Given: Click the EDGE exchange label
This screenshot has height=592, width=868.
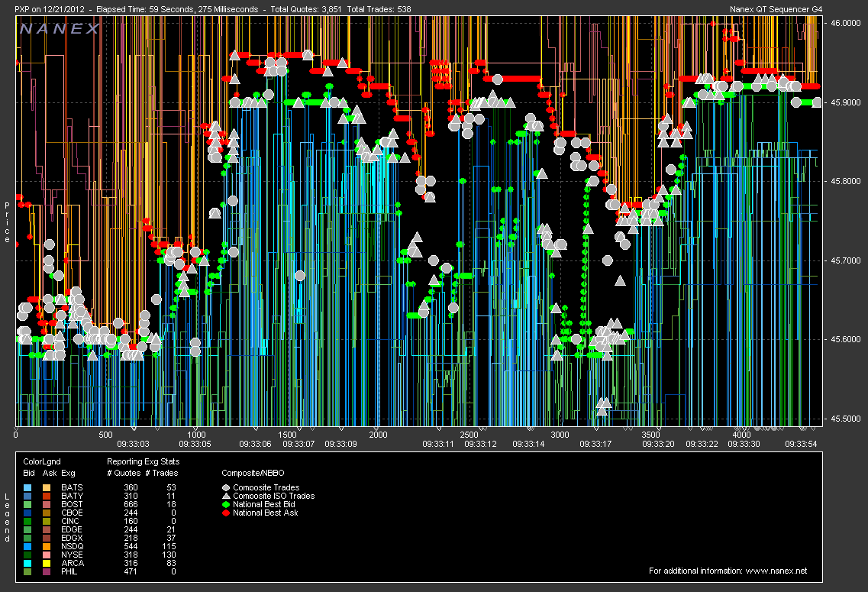Looking at the screenshot, I should 72,529.
